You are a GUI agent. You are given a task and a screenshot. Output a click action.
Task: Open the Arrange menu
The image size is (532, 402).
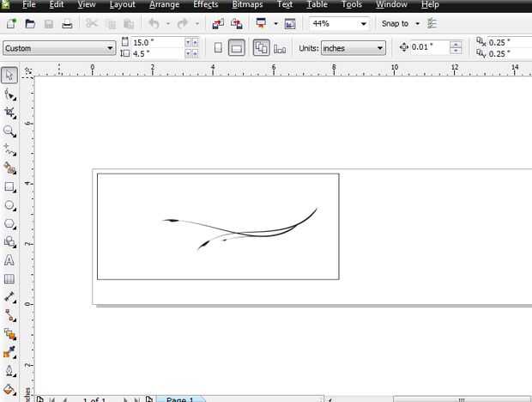[164, 5]
